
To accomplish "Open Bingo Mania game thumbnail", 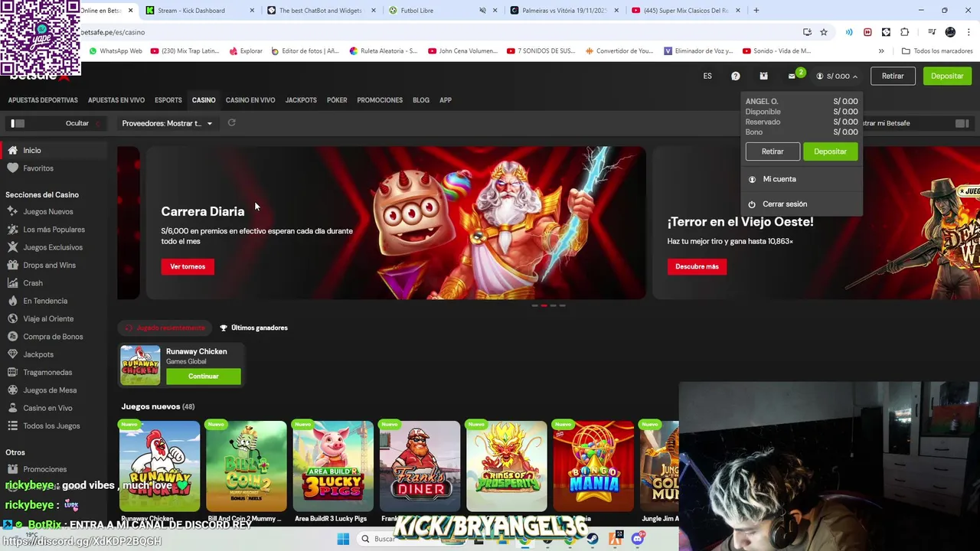I will pos(593,466).
